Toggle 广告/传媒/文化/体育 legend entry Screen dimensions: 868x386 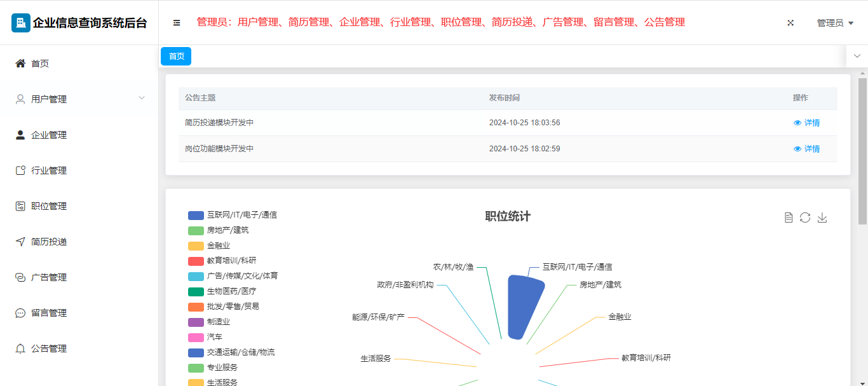(x=233, y=276)
